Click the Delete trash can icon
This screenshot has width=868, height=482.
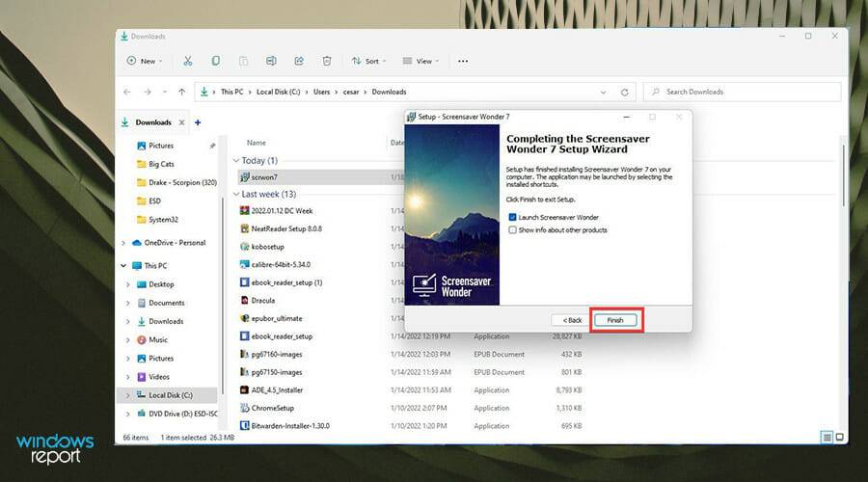(x=327, y=61)
